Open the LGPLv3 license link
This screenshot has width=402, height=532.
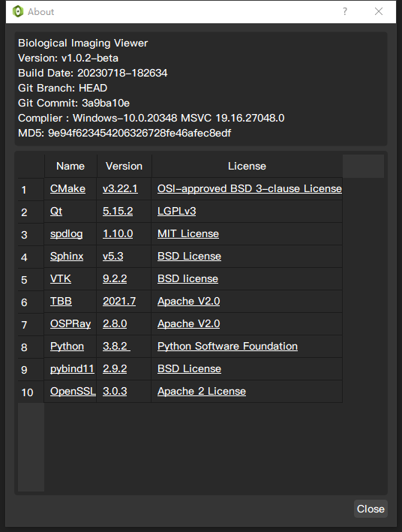177,211
